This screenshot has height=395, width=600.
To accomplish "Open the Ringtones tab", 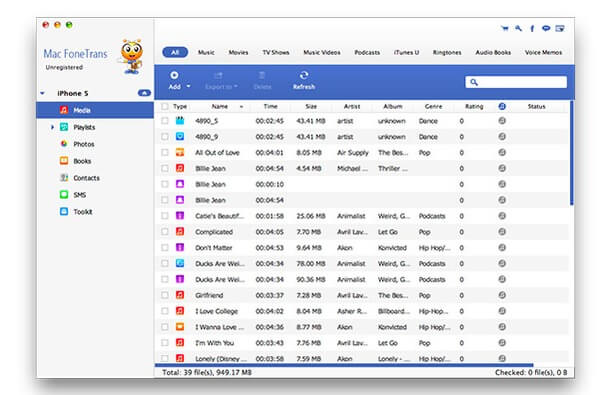I will 447,52.
